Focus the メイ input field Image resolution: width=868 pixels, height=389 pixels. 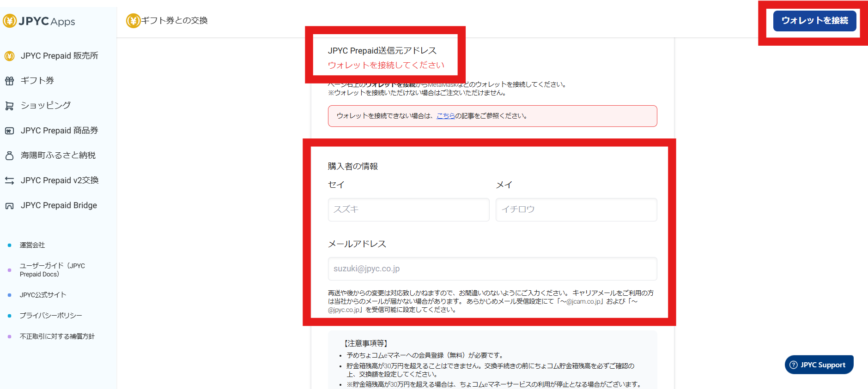pyautogui.click(x=576, y=209)
